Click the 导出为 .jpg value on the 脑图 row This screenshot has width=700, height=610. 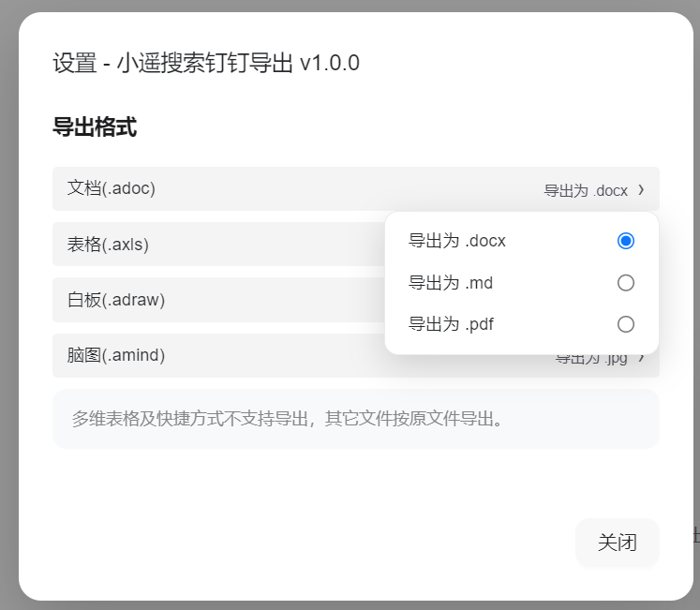pos(592,359)
